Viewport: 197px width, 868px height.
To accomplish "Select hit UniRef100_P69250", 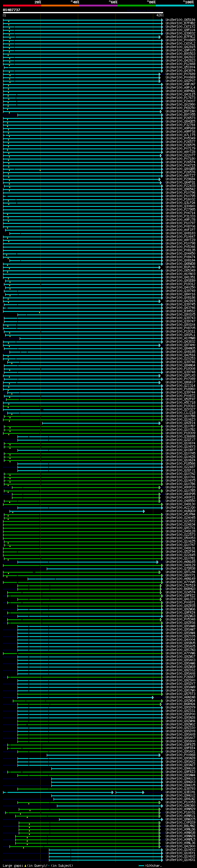I will [180, 108].
